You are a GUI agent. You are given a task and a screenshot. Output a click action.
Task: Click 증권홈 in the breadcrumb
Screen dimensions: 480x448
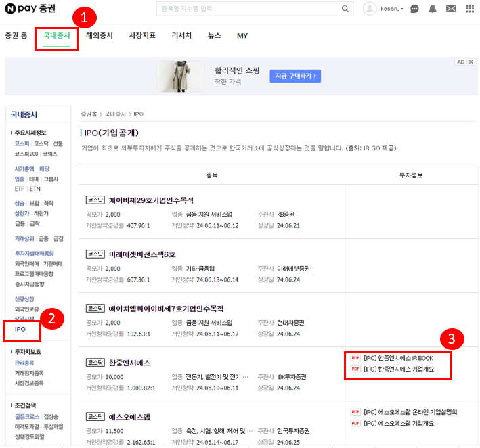89,114
